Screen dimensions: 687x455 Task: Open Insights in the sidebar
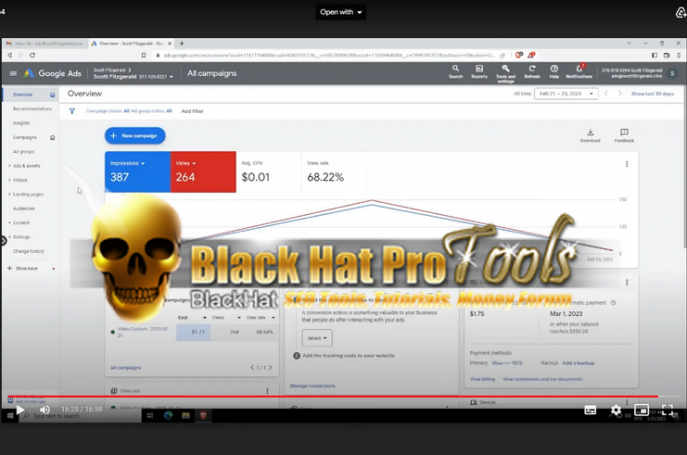pos(21,123)
